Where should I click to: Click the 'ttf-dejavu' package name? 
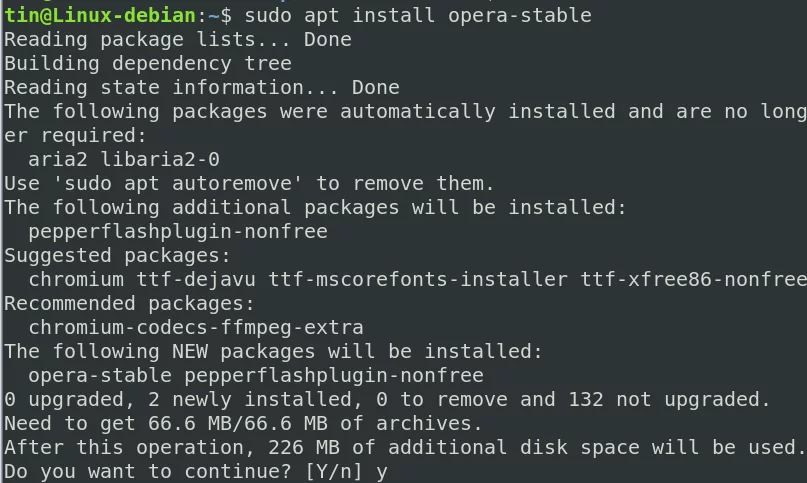coord(196,279)
